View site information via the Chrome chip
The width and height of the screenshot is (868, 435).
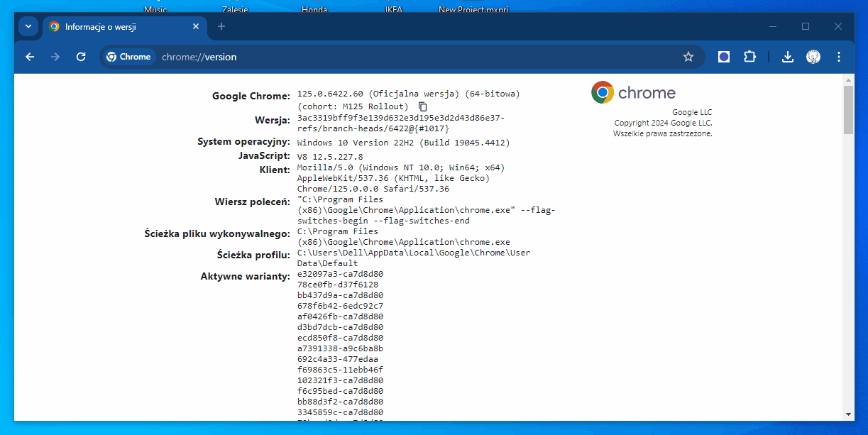point(128,57)
